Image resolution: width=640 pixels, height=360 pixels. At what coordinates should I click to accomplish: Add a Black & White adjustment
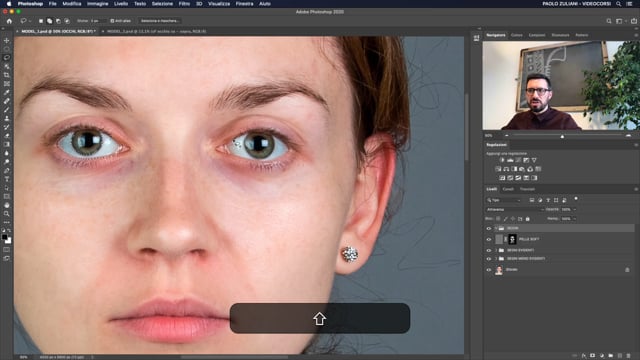click(x=514, y=169)
